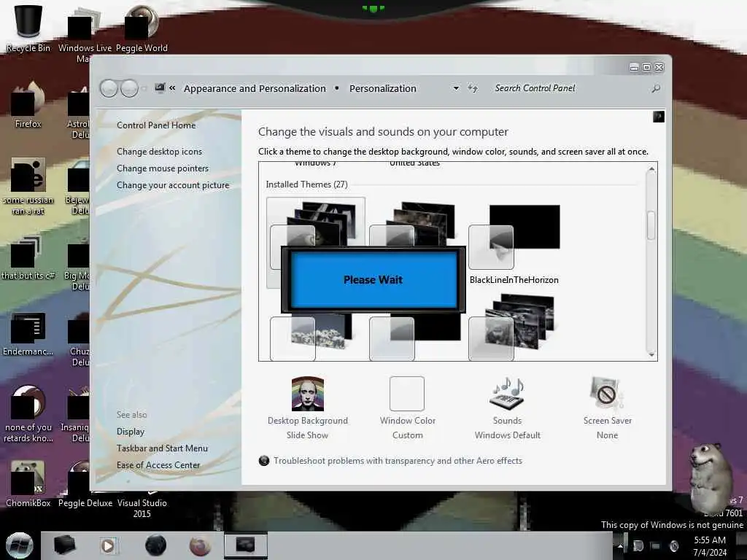This screenshot has width=747, height=560.
Task: Click the Back navigation button
Action: coord(109,88)
